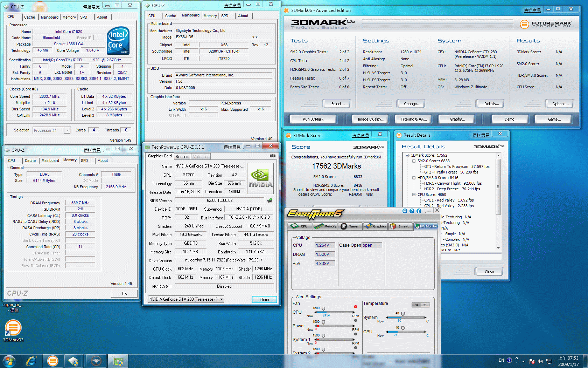588x368 pixels.
Task: Click the steering wheel taskbar icon
Action: [96, 361]
